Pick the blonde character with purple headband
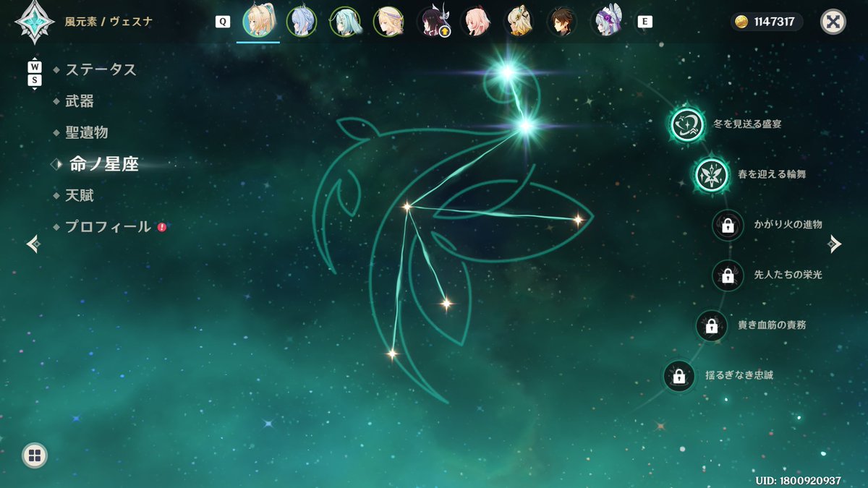868x488 pixels. coord(388,22)
